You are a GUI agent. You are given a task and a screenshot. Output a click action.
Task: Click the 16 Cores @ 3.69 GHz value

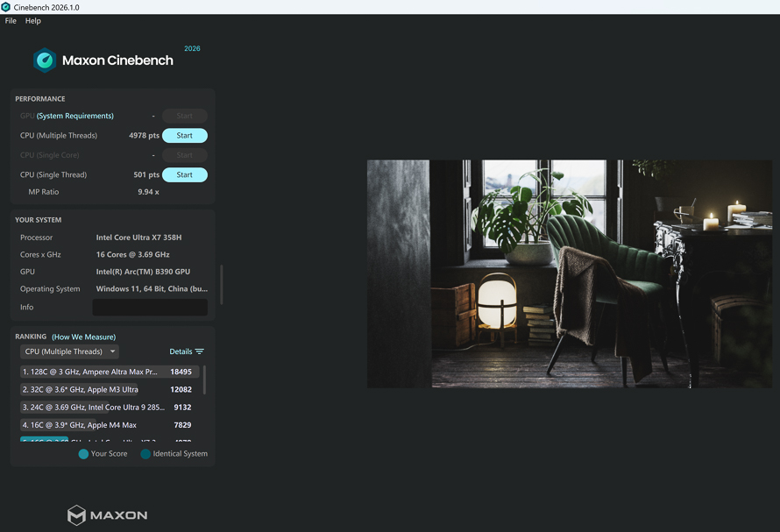click(x=133, y=254)
